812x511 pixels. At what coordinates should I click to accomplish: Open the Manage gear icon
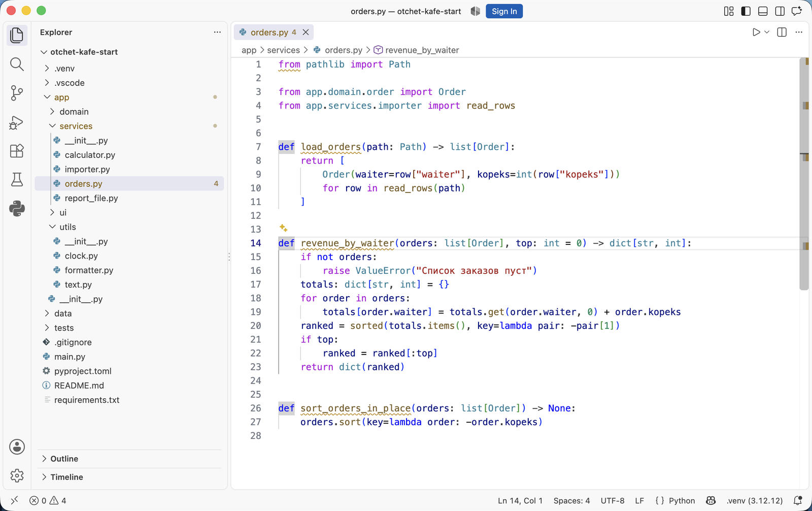tap(17, 475)
